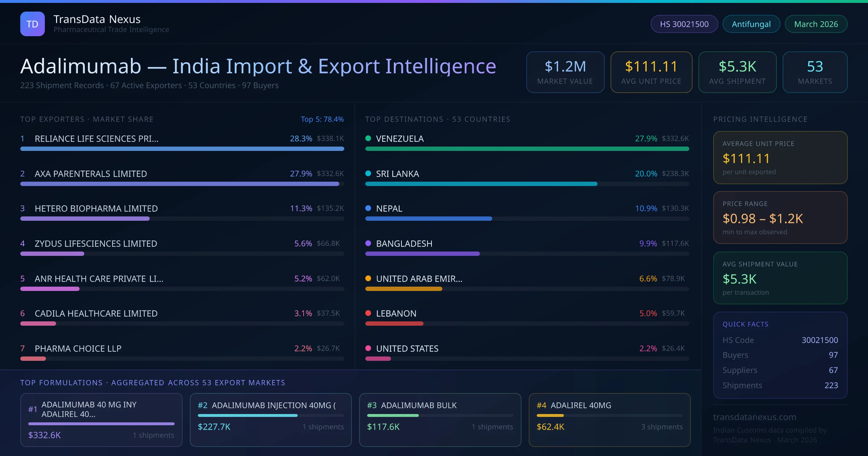Screen dimensions: 868x456
Task: Click the Top 5: 78.4% label
Action: (322, 119)
